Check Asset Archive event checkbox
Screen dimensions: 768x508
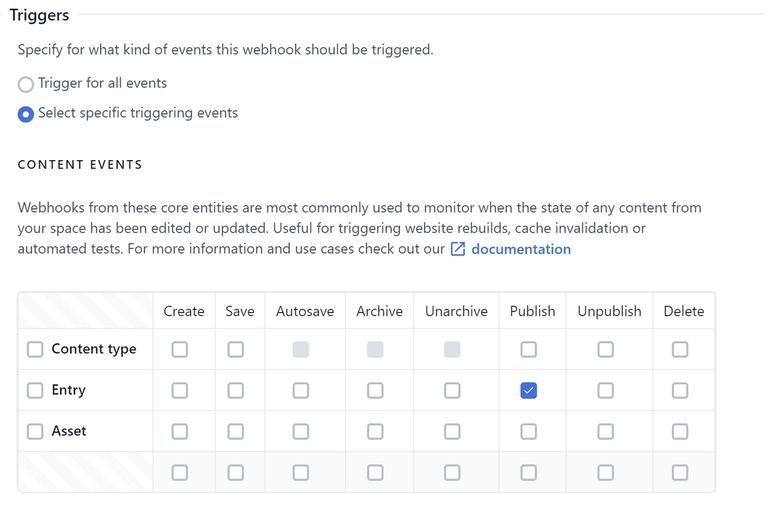coord(375,431)
